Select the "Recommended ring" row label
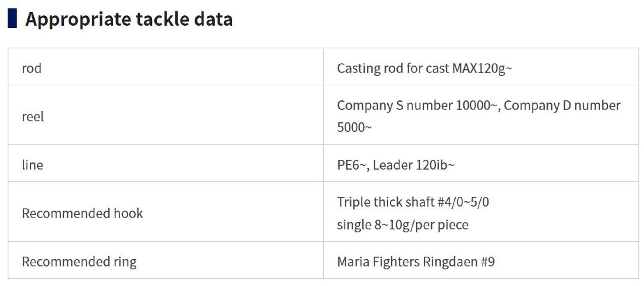The image size is (644, 286). (x=79, y=262)
